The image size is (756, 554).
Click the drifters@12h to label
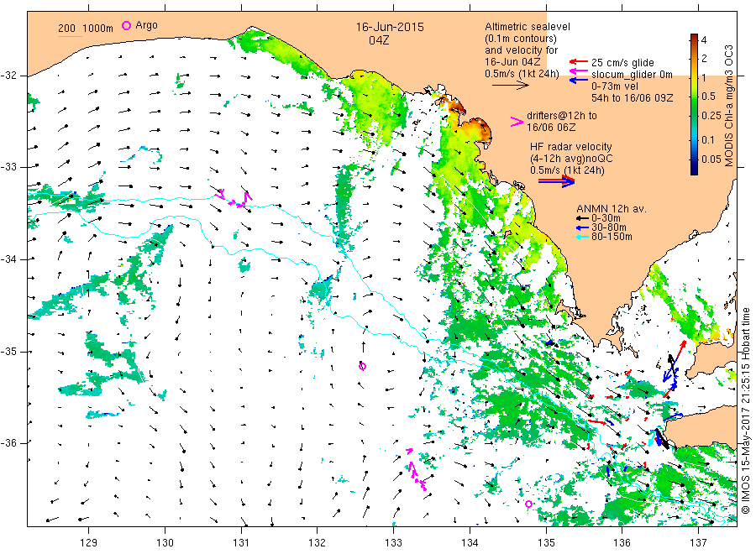click(562, 116)
